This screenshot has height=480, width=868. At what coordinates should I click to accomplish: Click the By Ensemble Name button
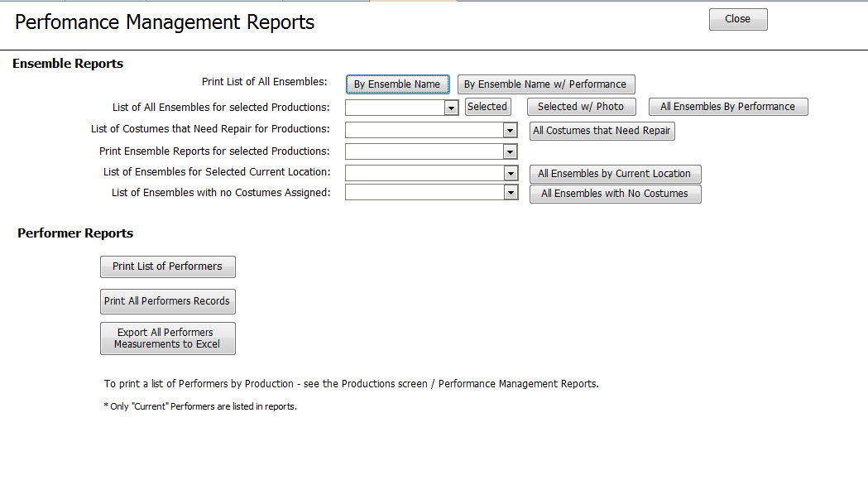[x=397, y=84]
